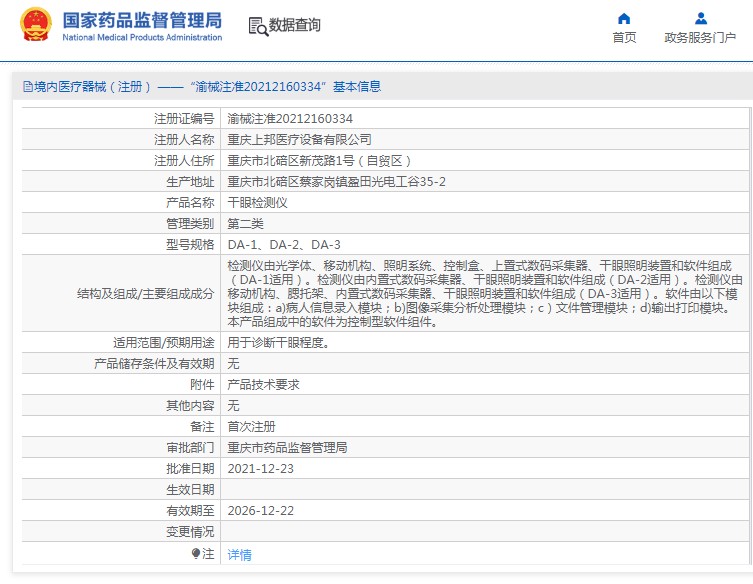The image size is (753, 584).
Task: Click the 批准日期 row label
Action: (190, 469)
